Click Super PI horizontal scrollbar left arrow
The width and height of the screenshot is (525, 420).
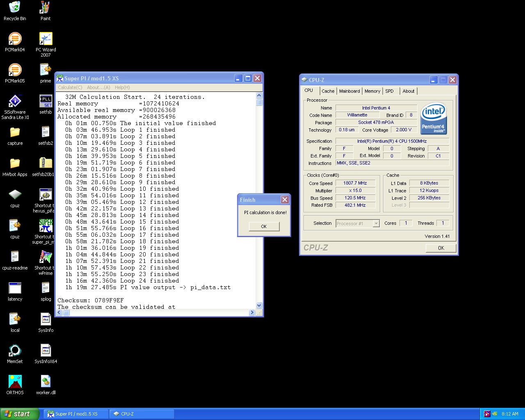click(59, 313)
